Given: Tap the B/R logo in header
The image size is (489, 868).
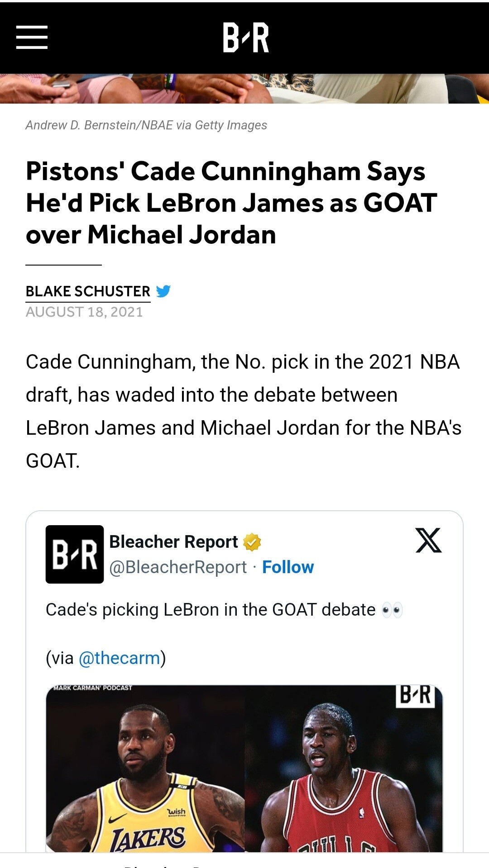Looking at the screenshot, I should coord(246,38).
